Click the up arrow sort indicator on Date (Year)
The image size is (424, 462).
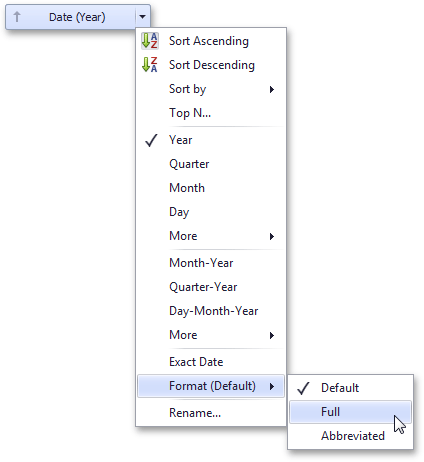(x=17, y=17)
